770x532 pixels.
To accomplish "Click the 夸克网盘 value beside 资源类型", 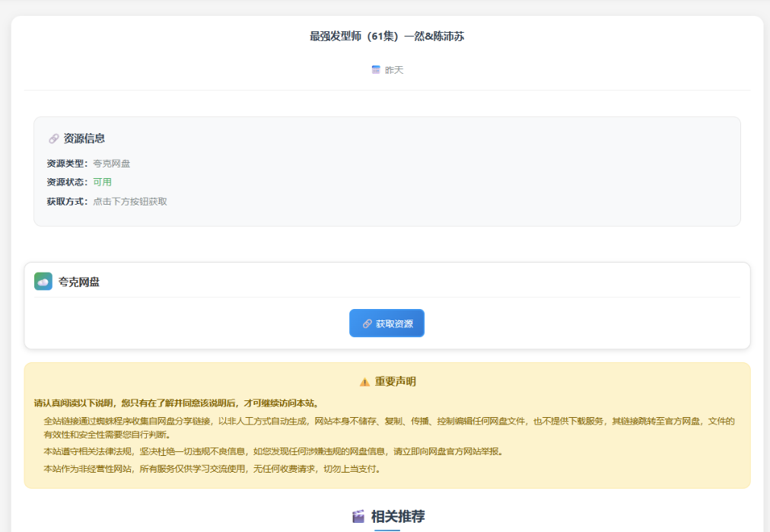I will (x=112, y=163).
